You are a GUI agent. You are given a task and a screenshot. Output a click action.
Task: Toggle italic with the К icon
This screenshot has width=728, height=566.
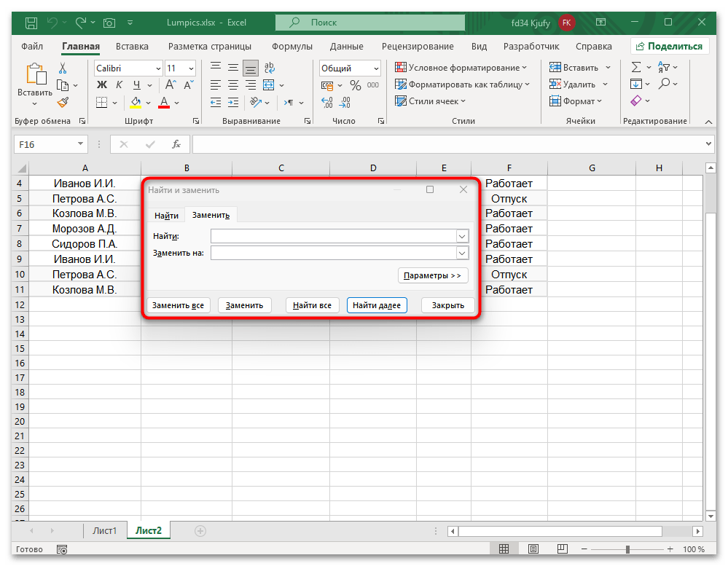118,84
